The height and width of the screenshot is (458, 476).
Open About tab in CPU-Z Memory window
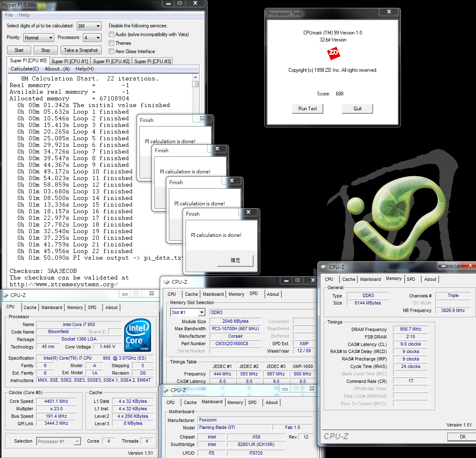coord(430,279)
